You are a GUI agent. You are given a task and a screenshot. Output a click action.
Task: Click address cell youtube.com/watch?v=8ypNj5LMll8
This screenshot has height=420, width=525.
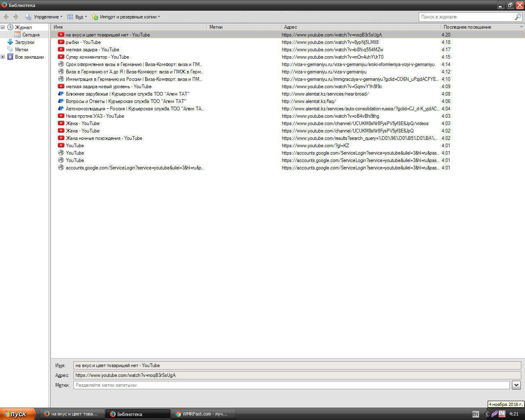pyautogui.click(x=330, y=42)
